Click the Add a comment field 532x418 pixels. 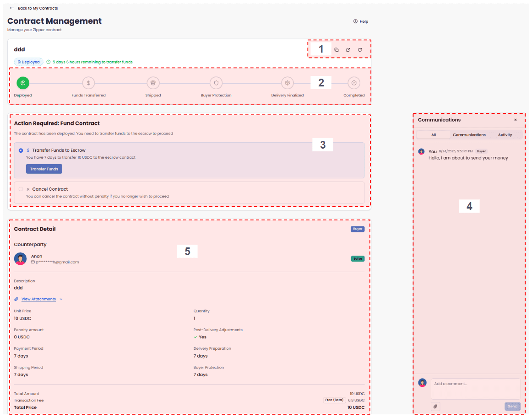(475, 389)
